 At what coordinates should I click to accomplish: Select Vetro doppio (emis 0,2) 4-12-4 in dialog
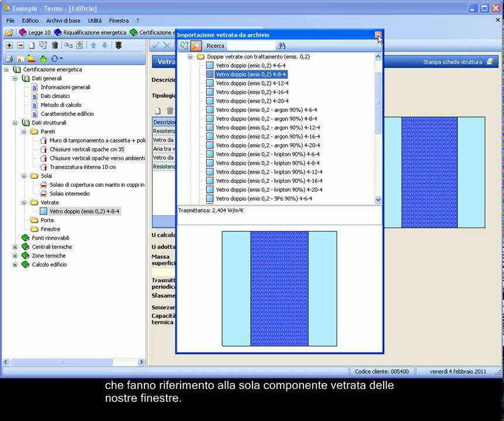[252, 83]
